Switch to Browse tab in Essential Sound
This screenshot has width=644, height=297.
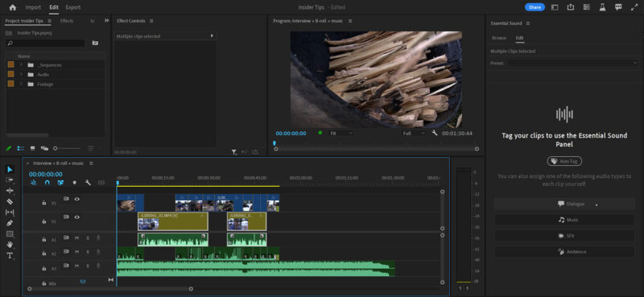pyautogui.click(x=499, y=38)
